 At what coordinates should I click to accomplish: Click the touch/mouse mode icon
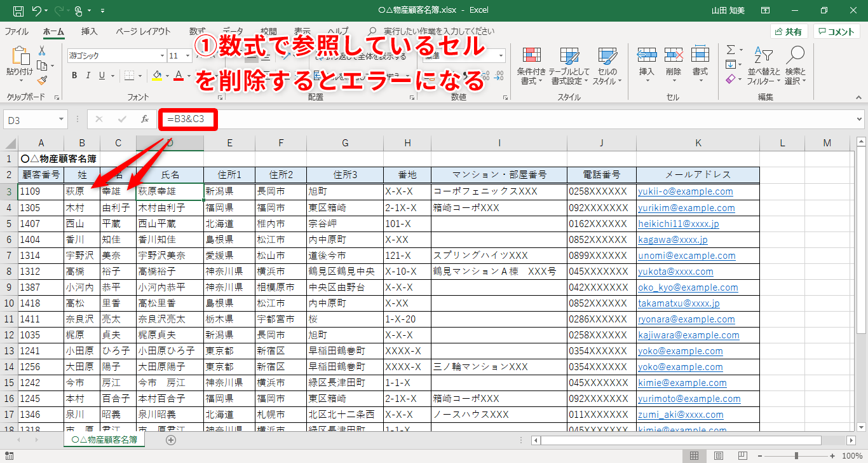coord(78,11)
